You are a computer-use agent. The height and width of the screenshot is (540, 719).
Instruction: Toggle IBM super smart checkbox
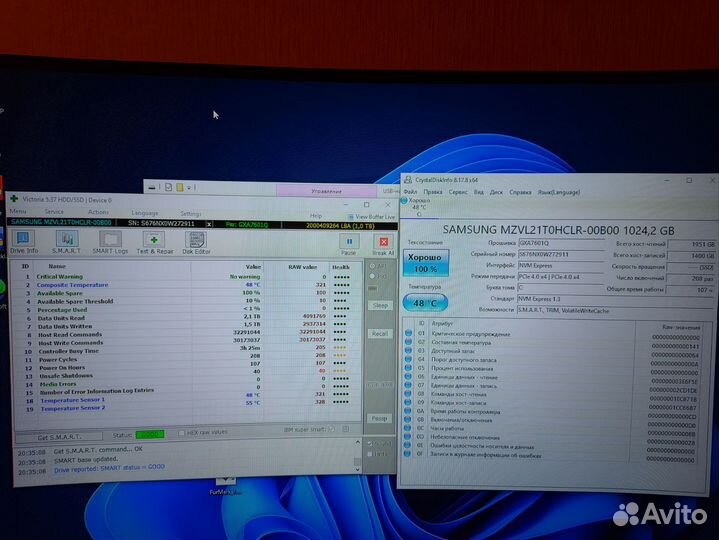coord(332,429)
